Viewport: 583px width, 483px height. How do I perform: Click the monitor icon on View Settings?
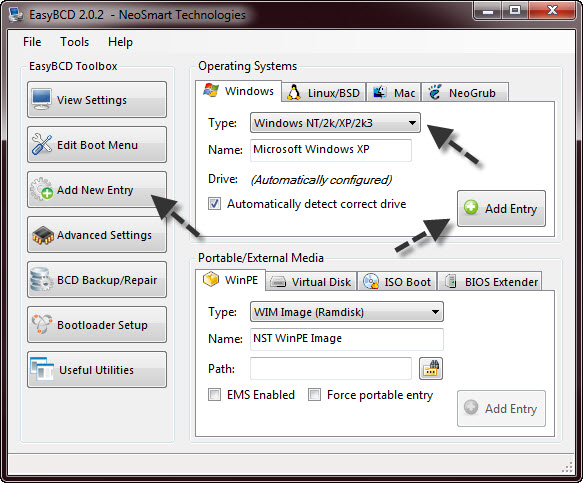[x=41, y=99]
